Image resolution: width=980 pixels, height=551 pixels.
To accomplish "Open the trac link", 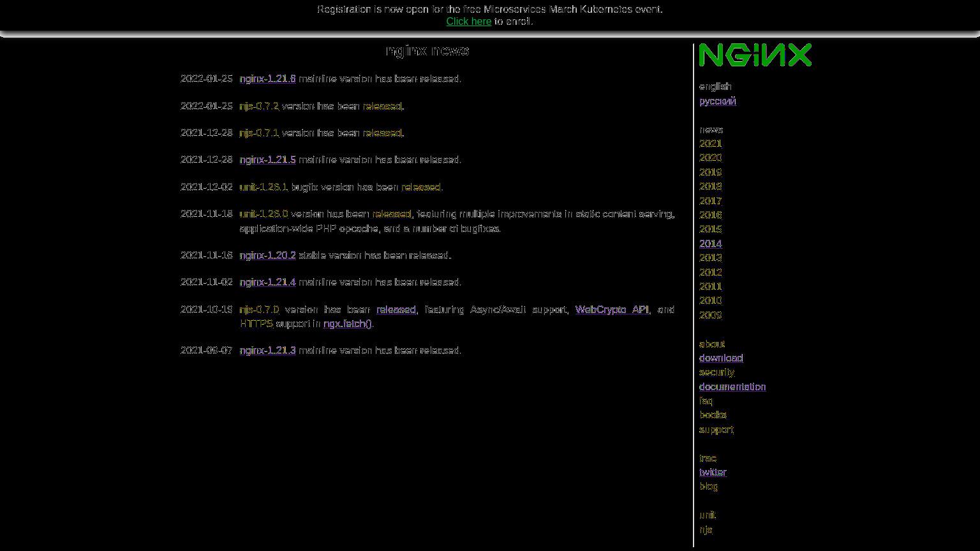I will tap(708, 459).
